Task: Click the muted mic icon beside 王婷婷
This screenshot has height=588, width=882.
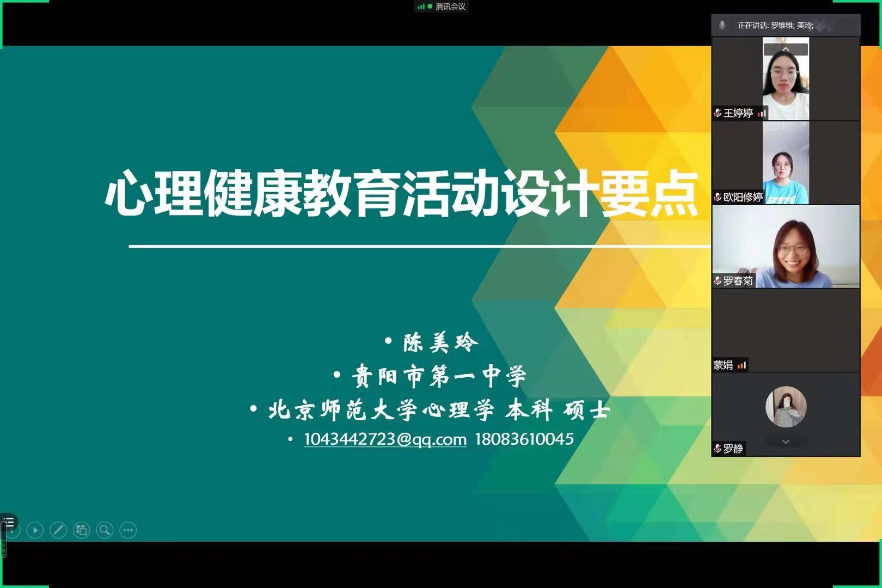Action: pos(718,113)
